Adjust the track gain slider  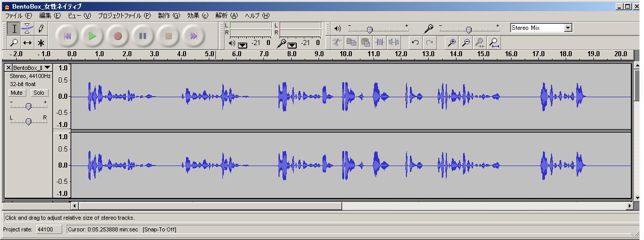click(28, 106)
